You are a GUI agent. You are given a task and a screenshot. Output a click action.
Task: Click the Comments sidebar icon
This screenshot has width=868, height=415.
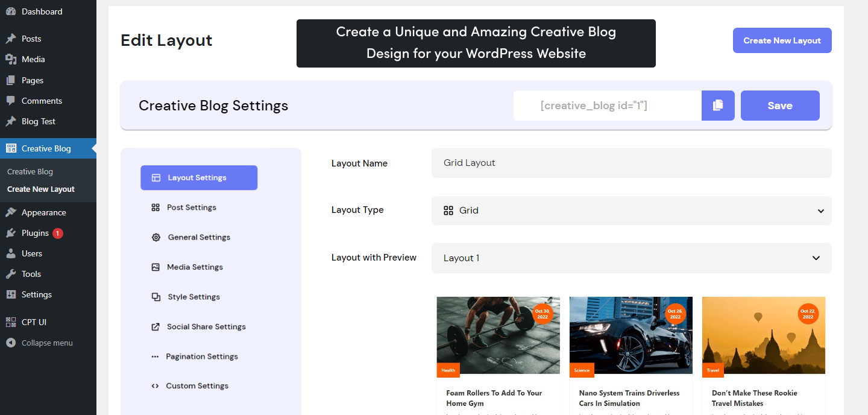pos(10,101)
